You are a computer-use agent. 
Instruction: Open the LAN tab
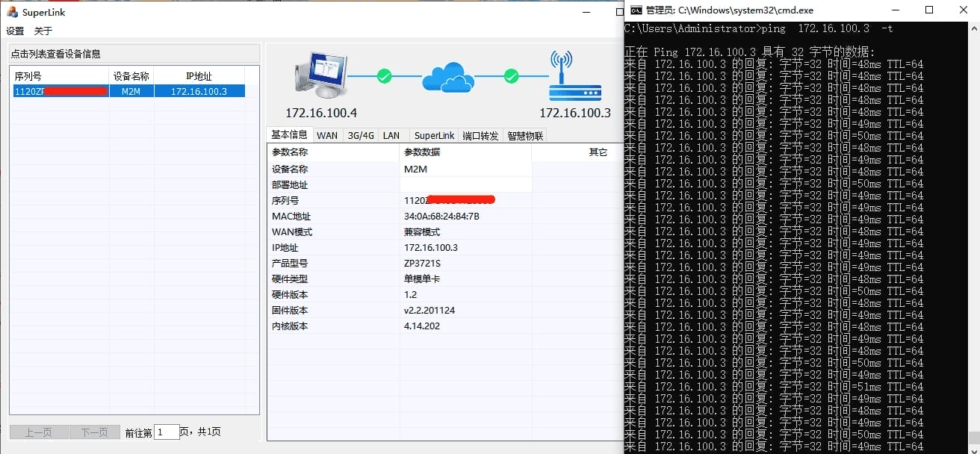[x=391, y=135]
